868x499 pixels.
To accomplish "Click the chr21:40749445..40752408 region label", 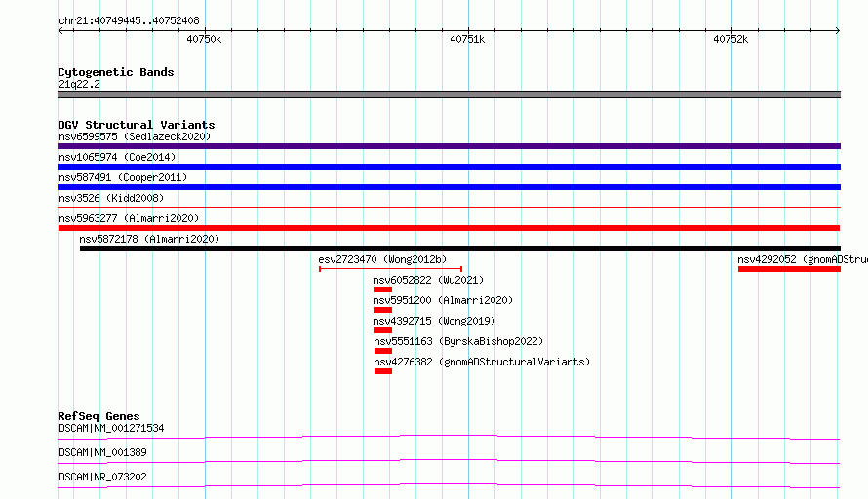I will (129, 20).
